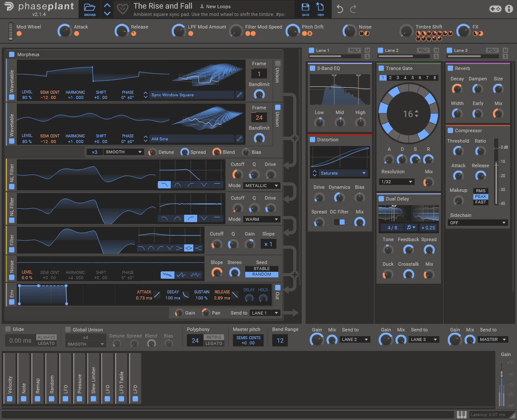Expand the Sidechain OFF dropdown
The image size is (517, 420).
[478, 223]
